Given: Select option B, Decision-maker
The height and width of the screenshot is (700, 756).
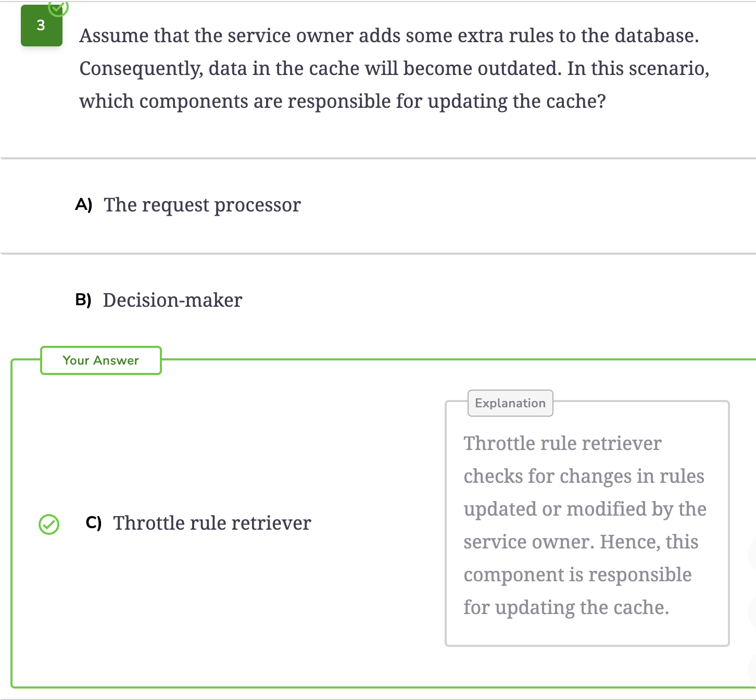Looking at the screenshot, I should coord(172,300).
